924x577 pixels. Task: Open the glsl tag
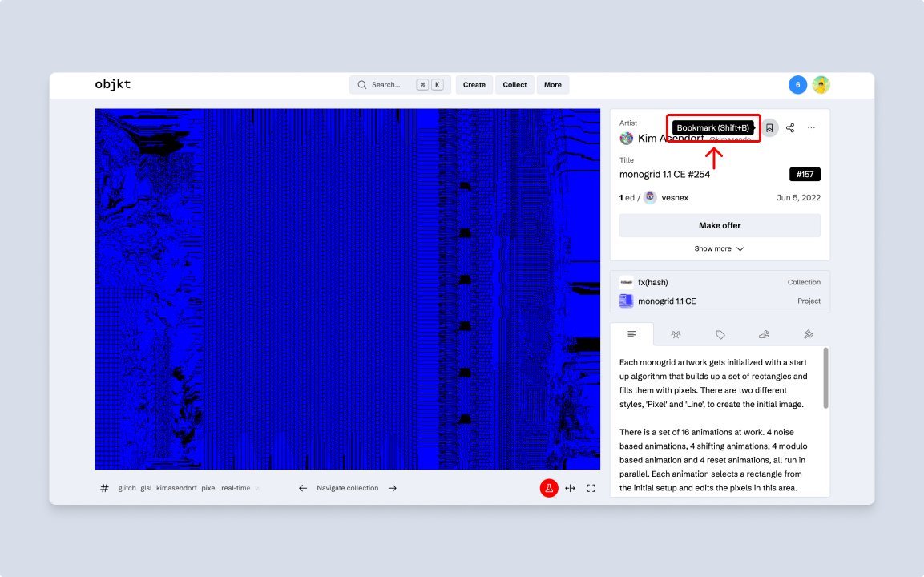point(146,488)
